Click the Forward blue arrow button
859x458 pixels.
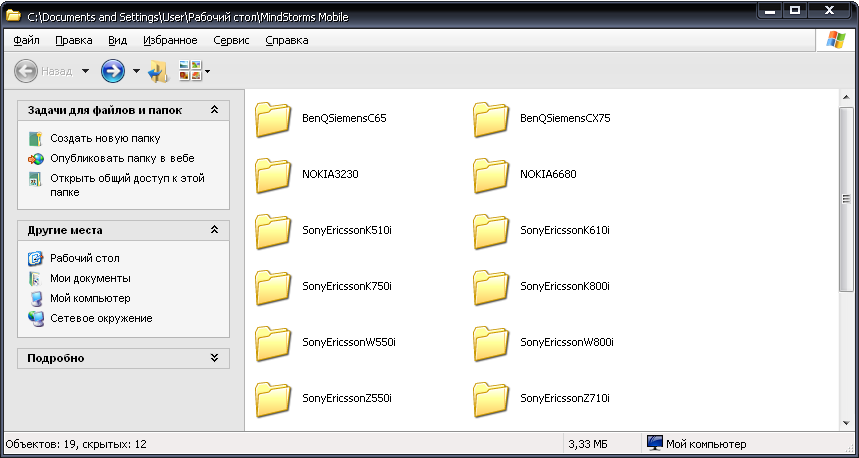[113, 71]
